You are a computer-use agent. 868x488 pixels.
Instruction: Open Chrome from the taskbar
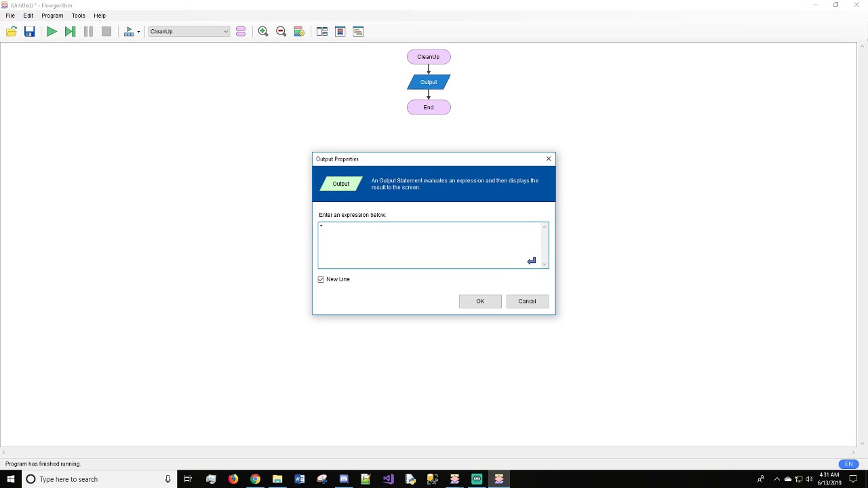click(255, 479)
